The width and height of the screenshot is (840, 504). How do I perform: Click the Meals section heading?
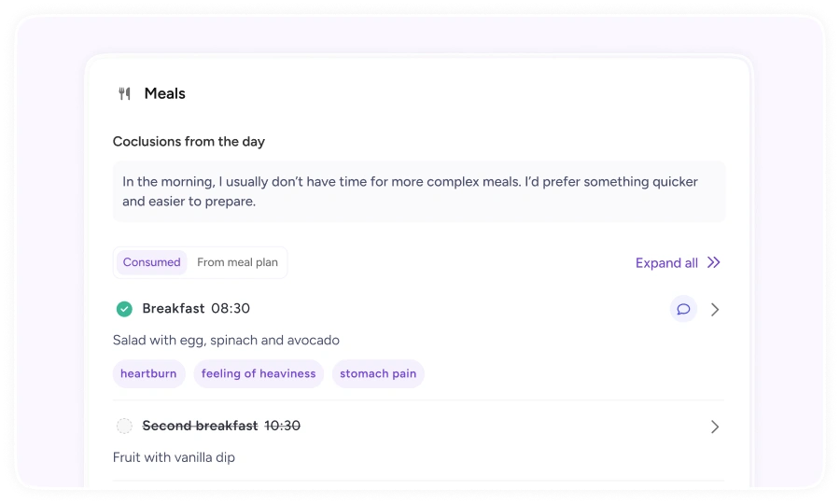tap(164, 93)
